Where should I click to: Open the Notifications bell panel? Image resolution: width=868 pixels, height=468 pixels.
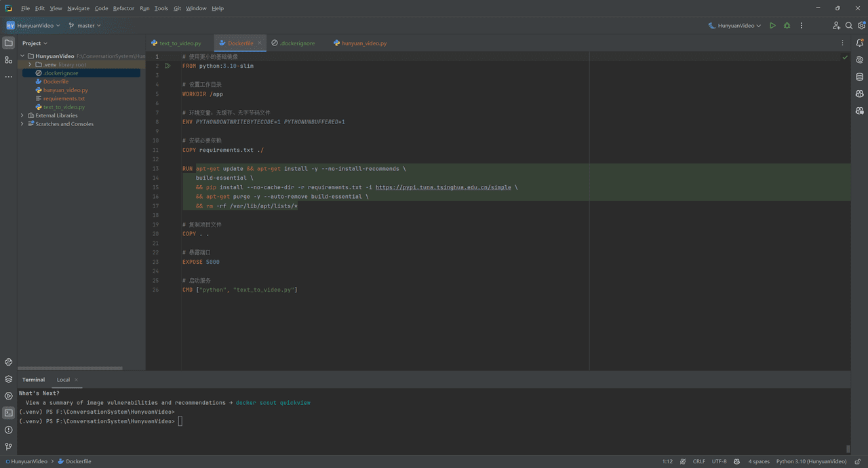[x=860, y=43]
